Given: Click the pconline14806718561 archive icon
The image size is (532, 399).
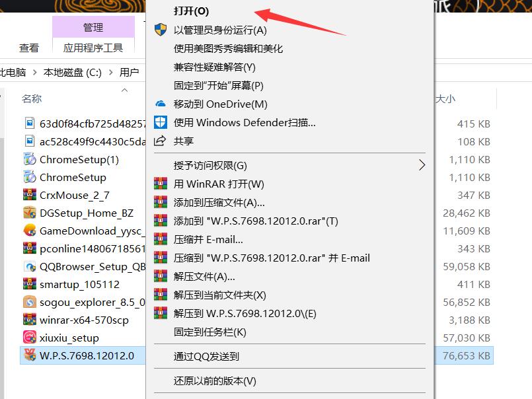Looking at the screenshot, I should [30, 248].
